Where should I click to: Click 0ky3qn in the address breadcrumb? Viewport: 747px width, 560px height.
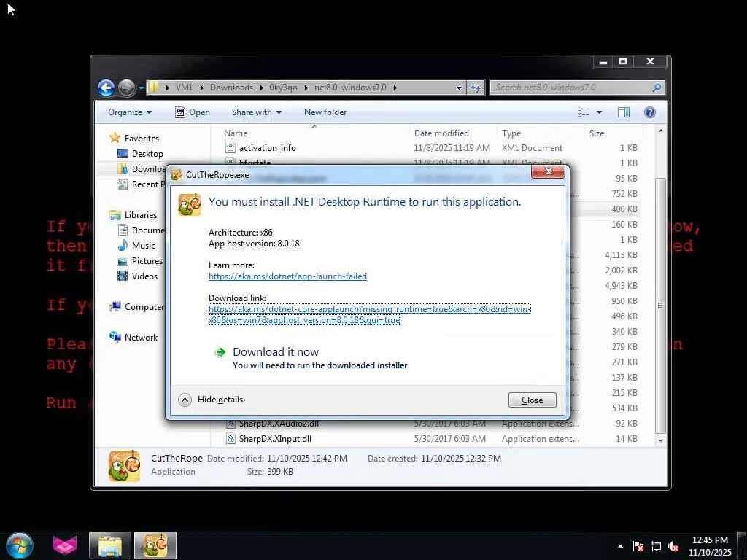point(283,87)
